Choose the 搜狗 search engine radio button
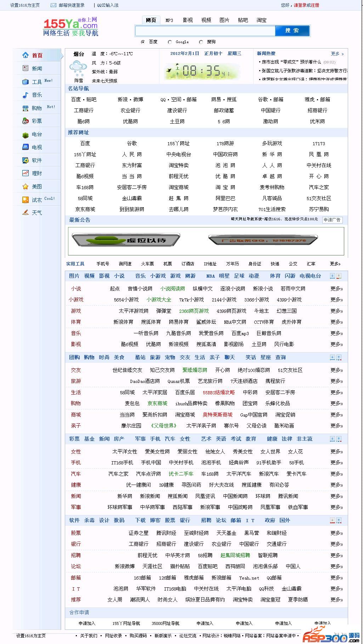The image size is (363, 644). coord(201,42)
